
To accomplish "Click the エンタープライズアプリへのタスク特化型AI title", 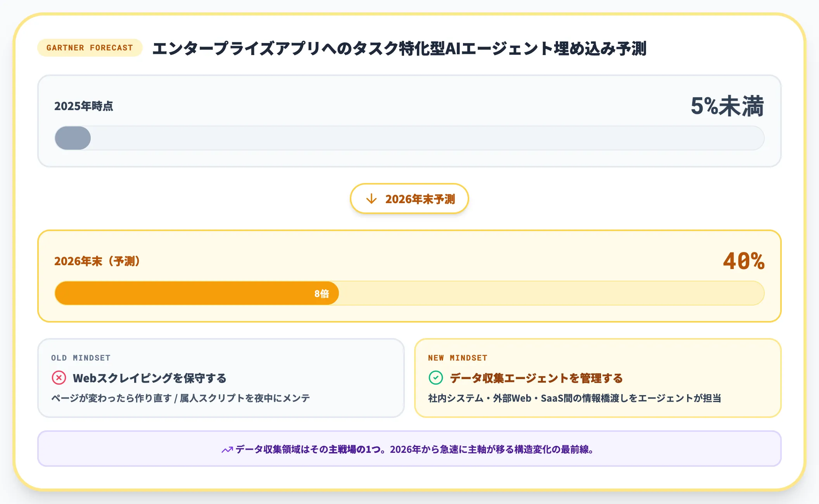I will pyautogui.click(x=399, y=48).
